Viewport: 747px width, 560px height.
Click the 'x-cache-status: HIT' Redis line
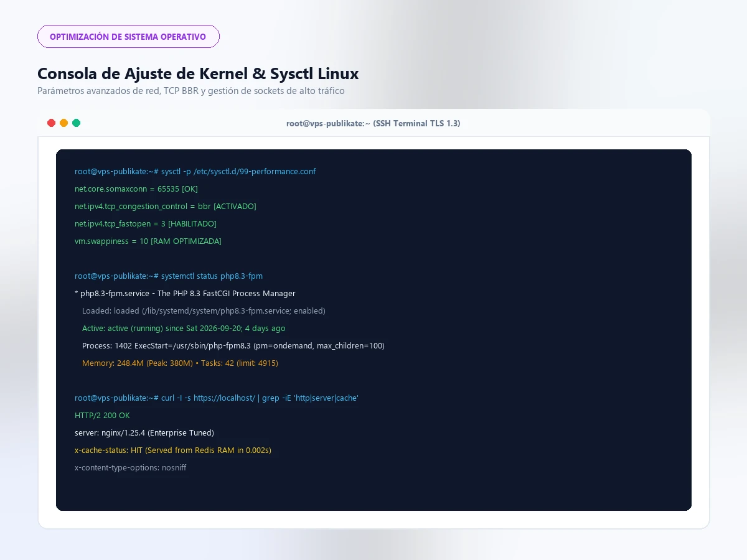coord(173,450)
